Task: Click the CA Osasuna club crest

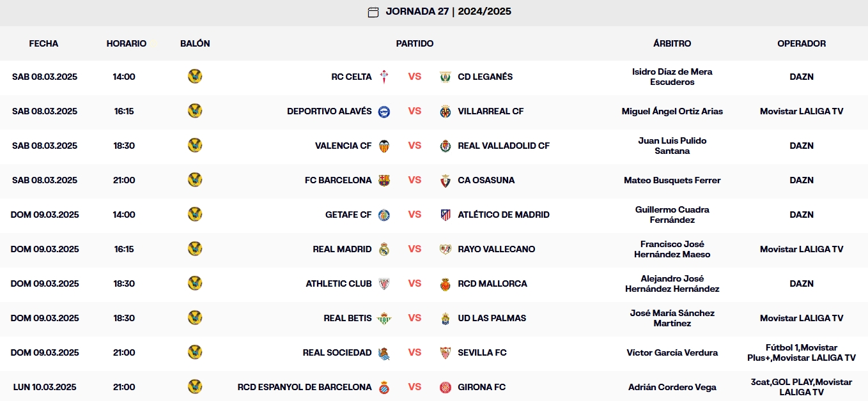Action: click(x=444, y=180)
